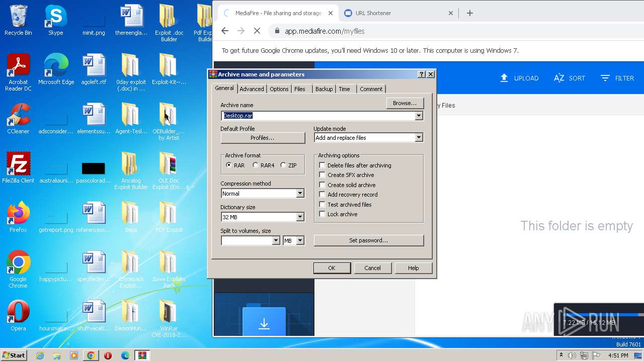This screenshot has height=362, width=644.
Task: Select the Beps folder icon
Action: [x=131, y=217]
